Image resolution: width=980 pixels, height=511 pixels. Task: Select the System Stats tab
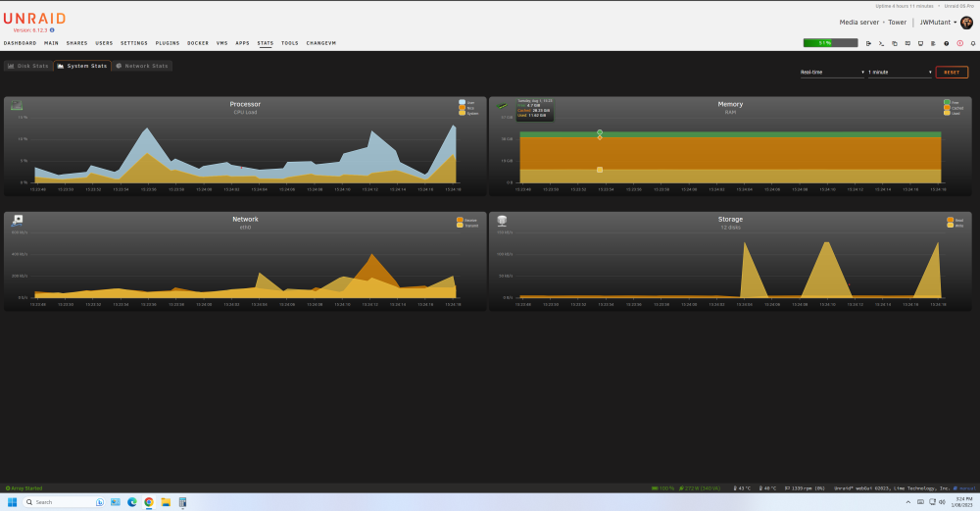[x=82, y=66]
